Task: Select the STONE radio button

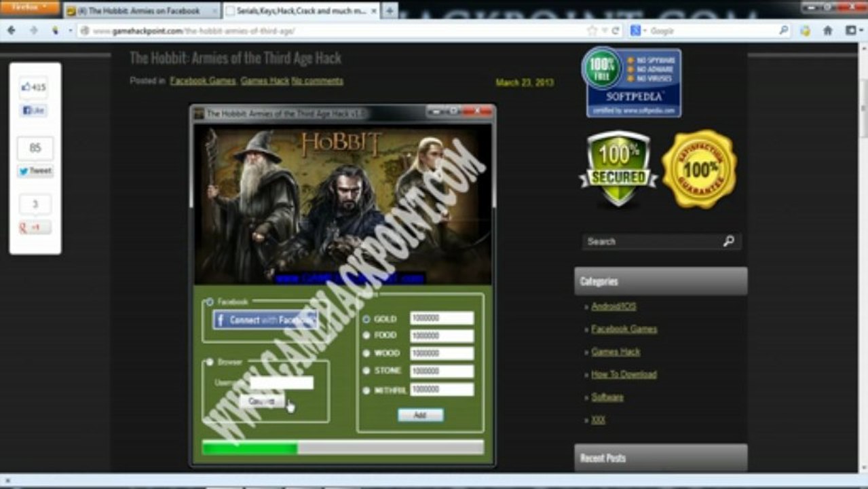Action: tap(366, 371)
